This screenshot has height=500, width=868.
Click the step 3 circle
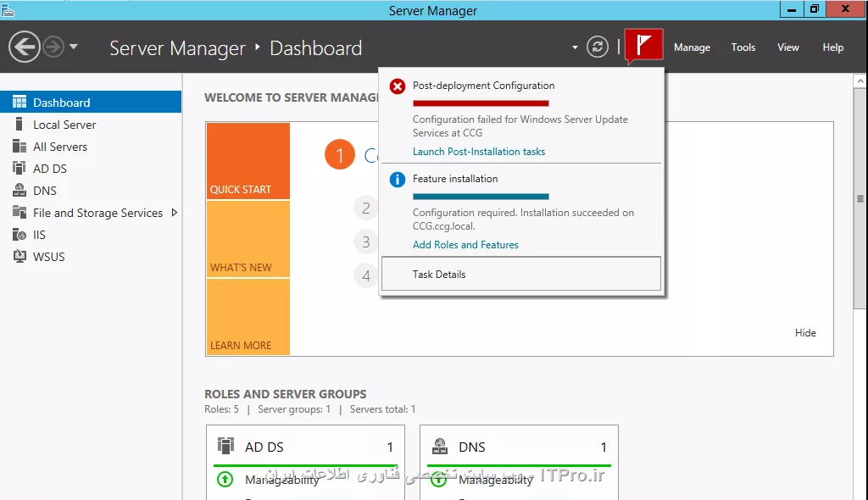(365, 242)
